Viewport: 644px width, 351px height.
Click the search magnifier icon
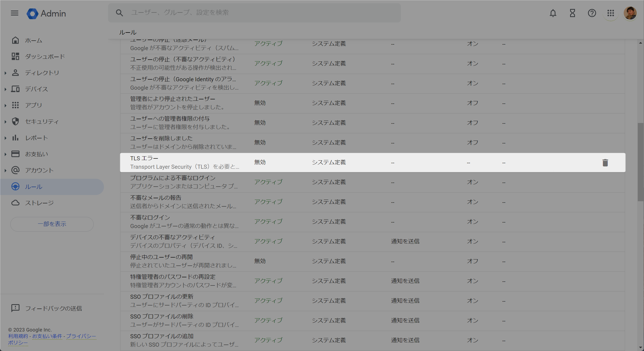[x=119, y=13]
